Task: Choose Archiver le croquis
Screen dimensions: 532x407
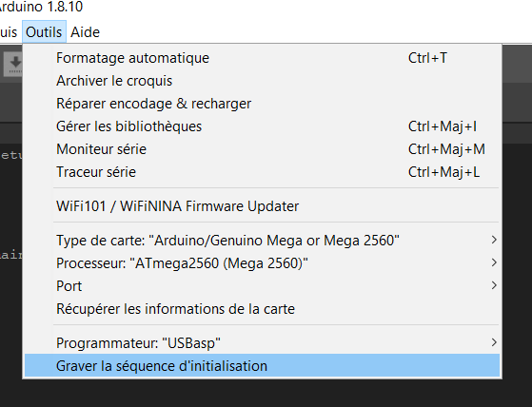Action: coord(263,81)
